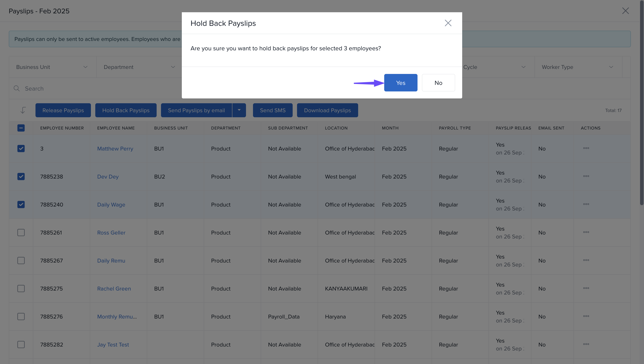Sort by Payroll Type column header

pyautogui.click(x=455, y=128)
